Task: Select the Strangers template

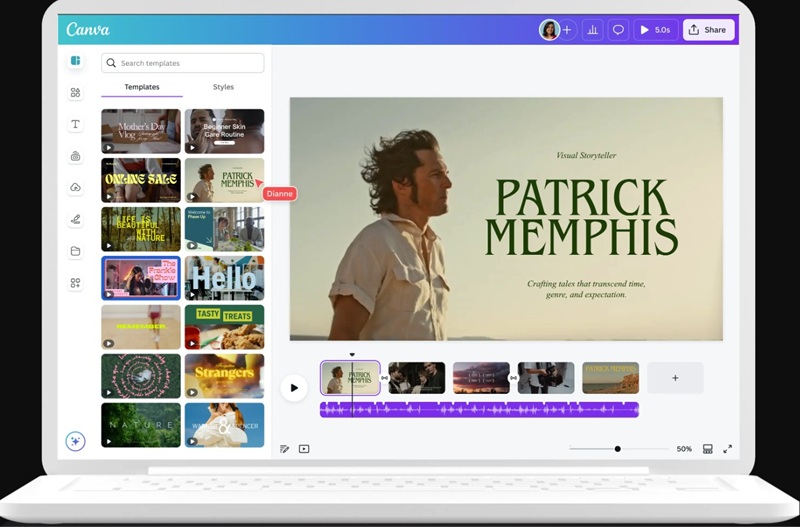Action: click(x=224, y=376)
